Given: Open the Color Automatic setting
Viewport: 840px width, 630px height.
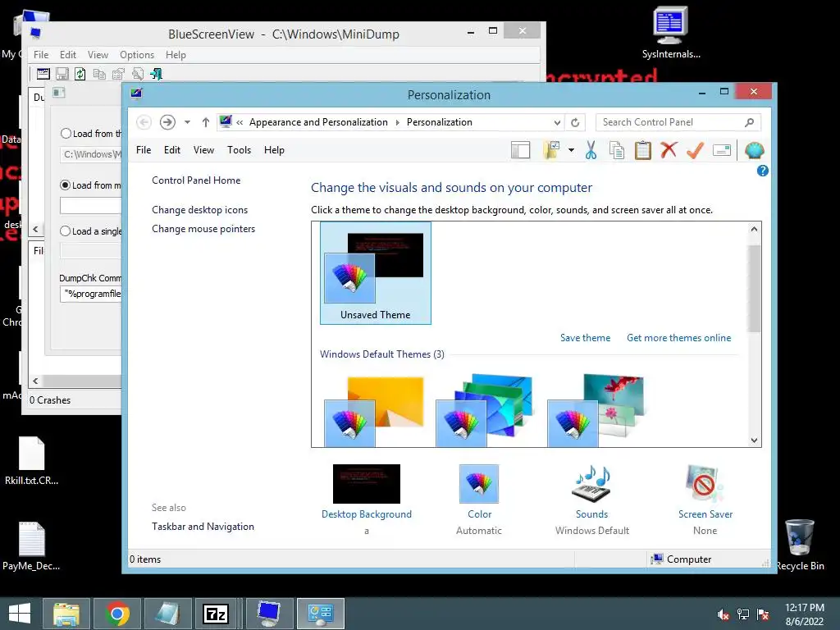Looking at the screenshot, I should click(x=479, y=500).
